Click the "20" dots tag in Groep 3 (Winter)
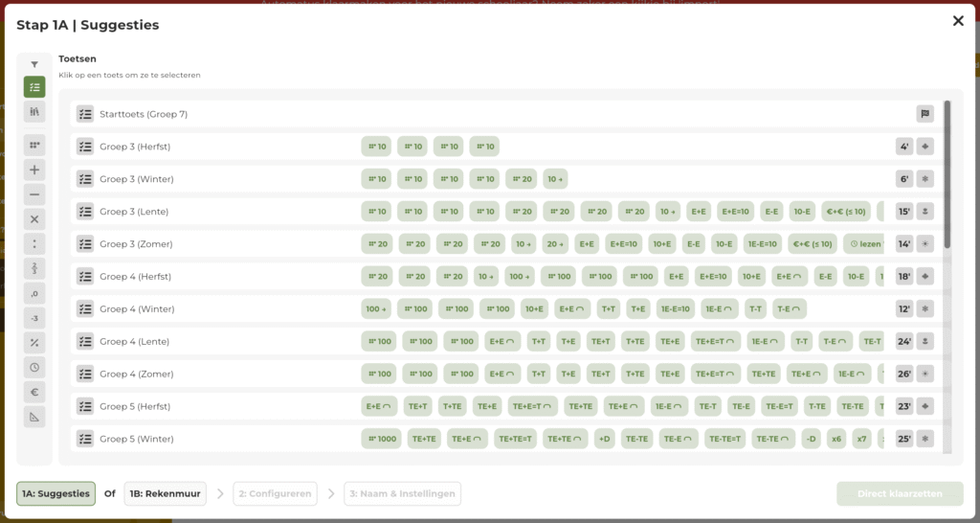The height and width of the screenshot is (523, 980). tap(522, 179)
